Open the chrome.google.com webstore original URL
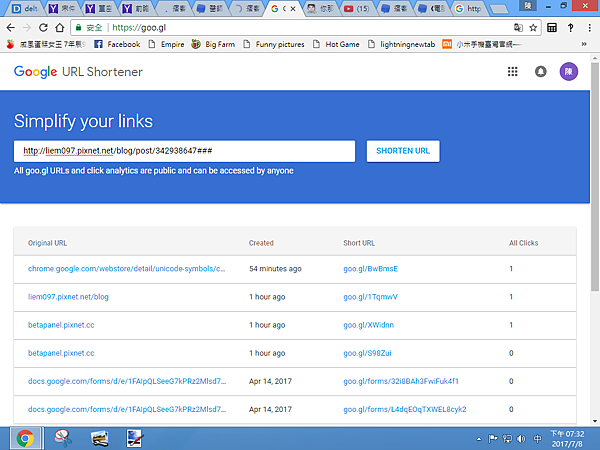This screenshot has height=450, width=600. coord(126,269)
